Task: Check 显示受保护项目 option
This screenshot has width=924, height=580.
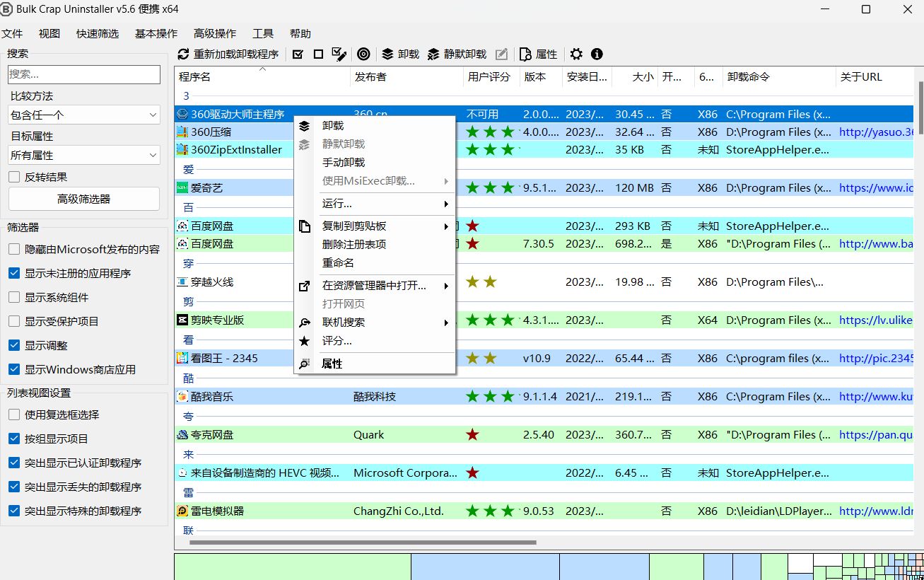Action: 14,321
